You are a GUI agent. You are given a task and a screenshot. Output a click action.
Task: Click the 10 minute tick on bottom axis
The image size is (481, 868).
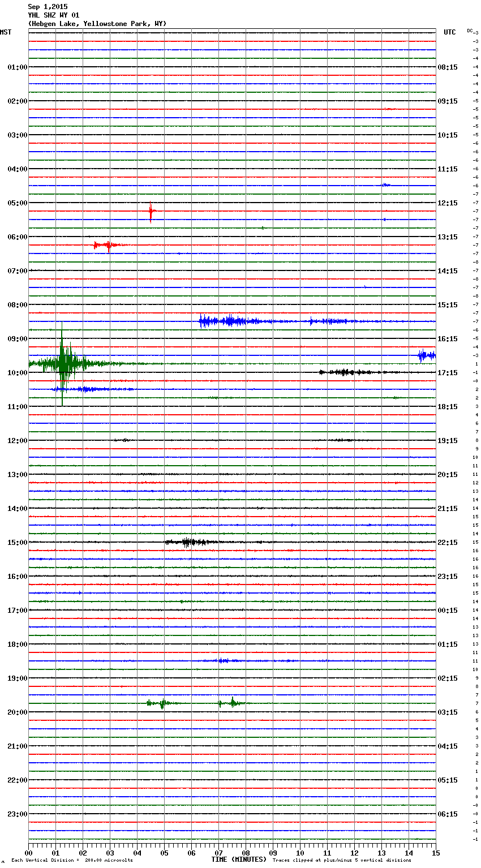click(x=300, y=853)
